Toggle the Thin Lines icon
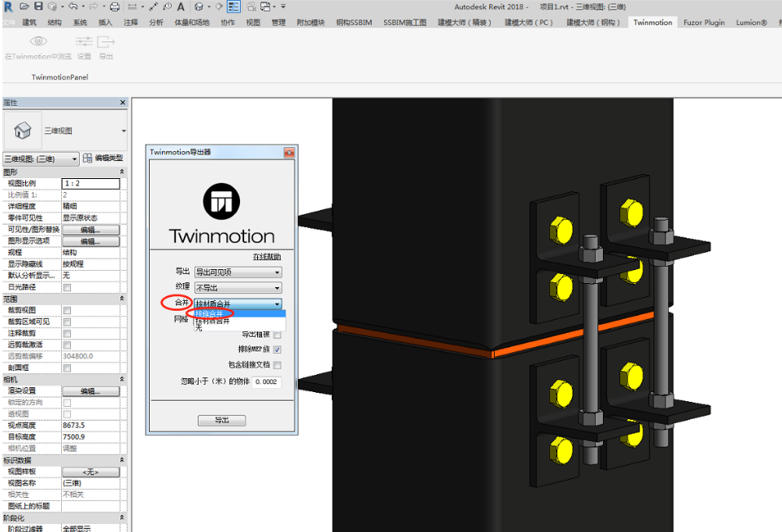 [x=234, y=7]
